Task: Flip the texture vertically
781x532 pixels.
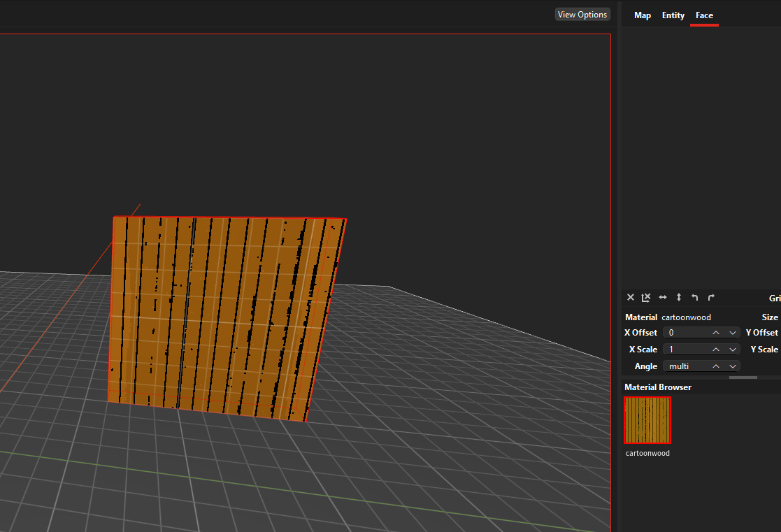Action: [x=679, y=298]
